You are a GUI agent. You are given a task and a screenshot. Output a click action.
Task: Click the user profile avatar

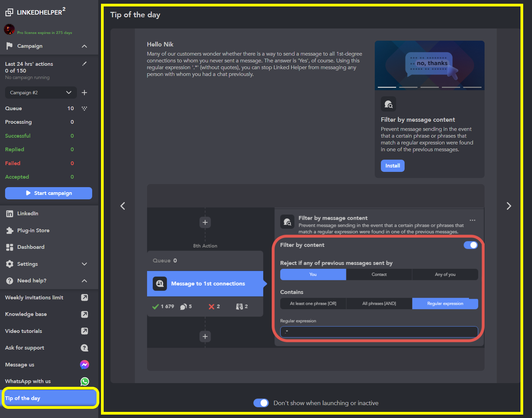9,29
